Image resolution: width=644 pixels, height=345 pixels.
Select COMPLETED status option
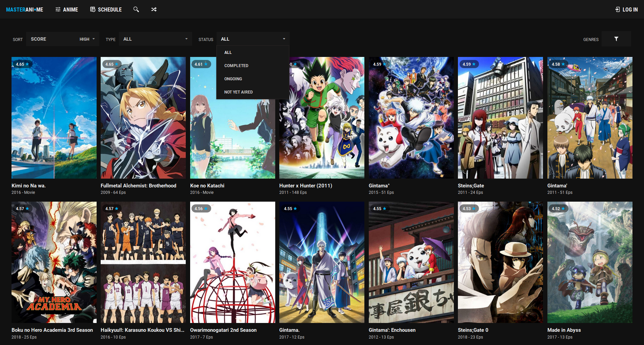pyautogui.click(x=253, y=66)
